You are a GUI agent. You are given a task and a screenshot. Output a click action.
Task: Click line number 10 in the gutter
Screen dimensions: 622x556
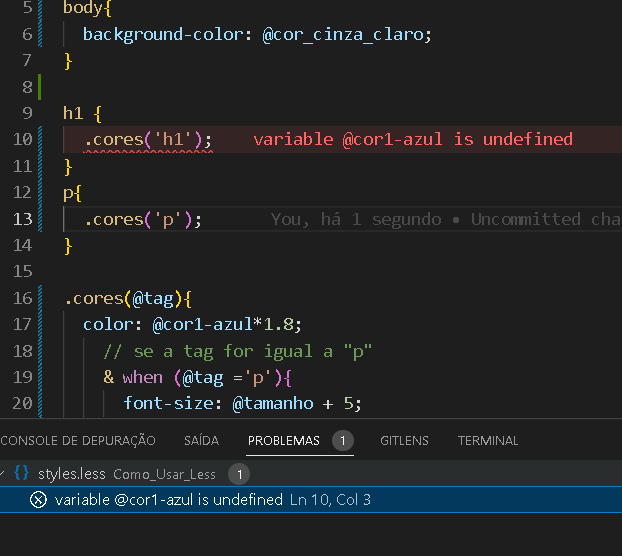coord(23,139)
